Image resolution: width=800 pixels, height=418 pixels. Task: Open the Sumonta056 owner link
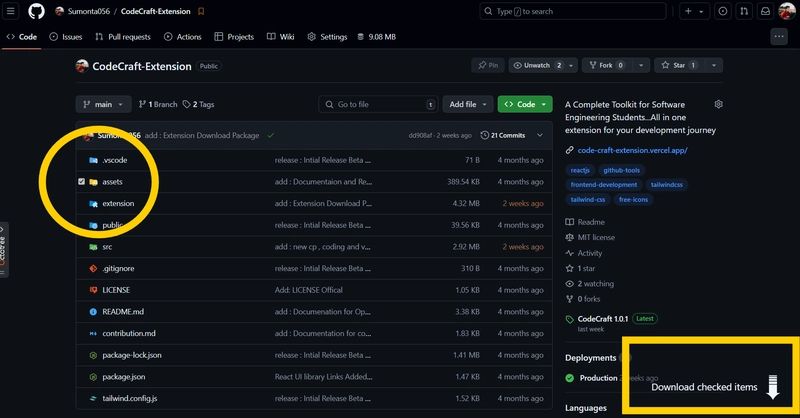coord(89,11)
